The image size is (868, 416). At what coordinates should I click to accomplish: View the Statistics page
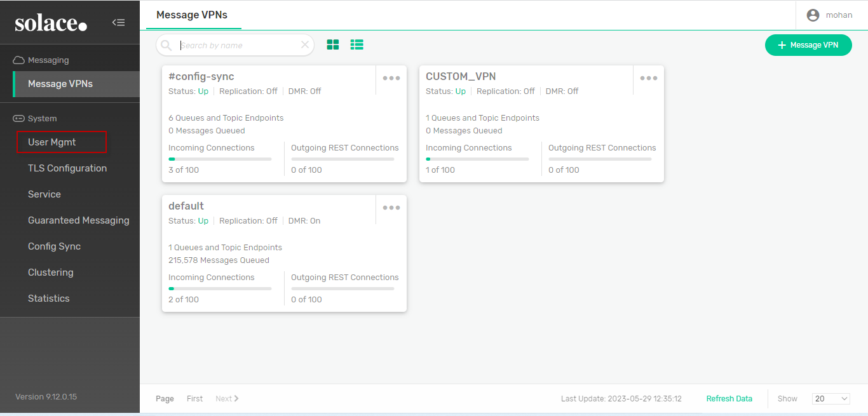coord(49,299)
